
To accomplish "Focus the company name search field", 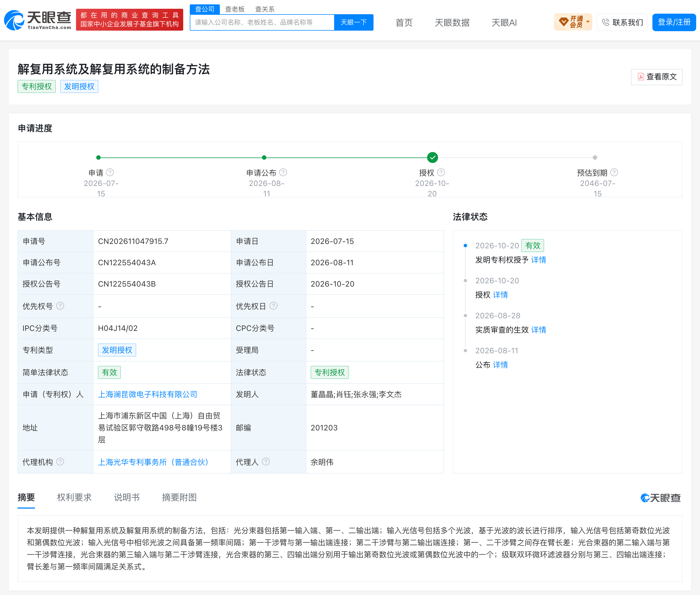I will (x=262, y=22).
